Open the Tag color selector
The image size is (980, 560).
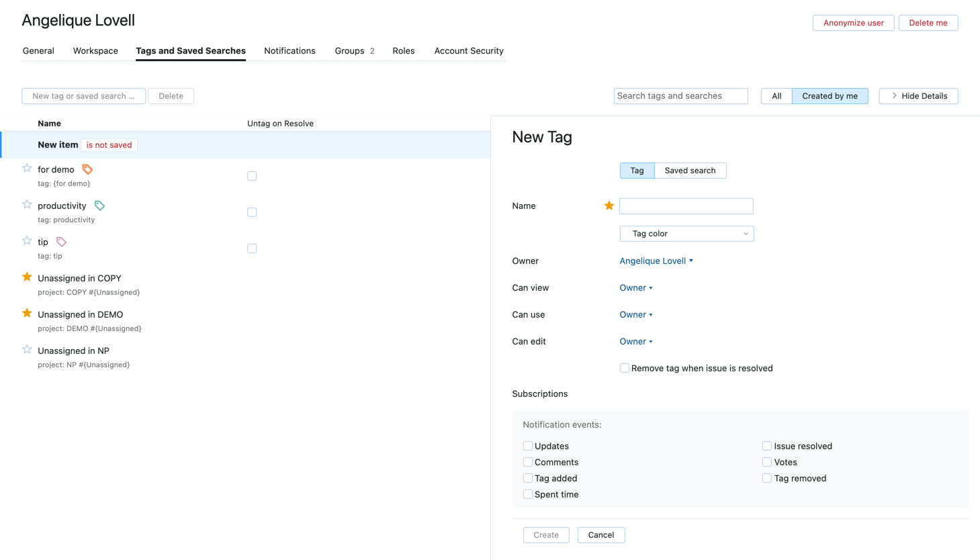pos(686,233)
